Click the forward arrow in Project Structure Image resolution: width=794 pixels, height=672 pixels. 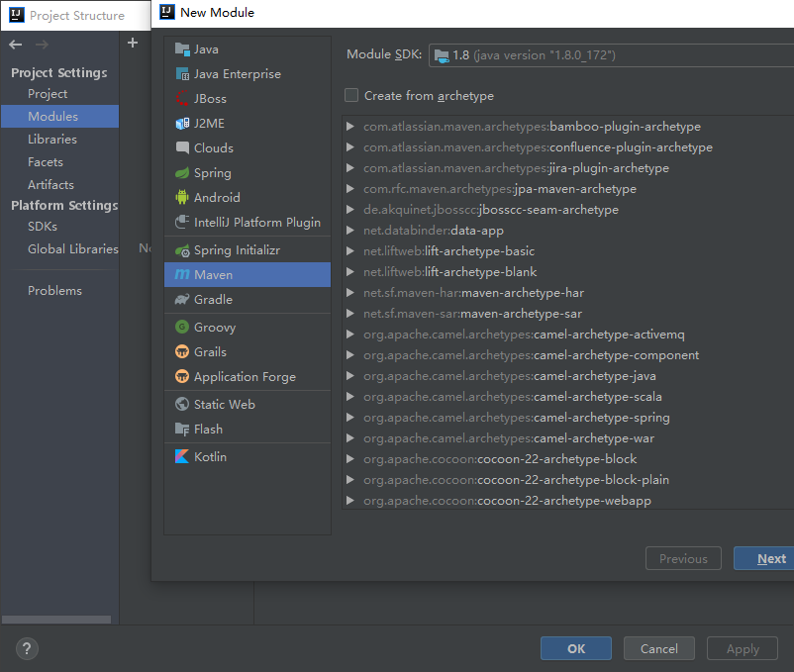(x=42, y=45)
